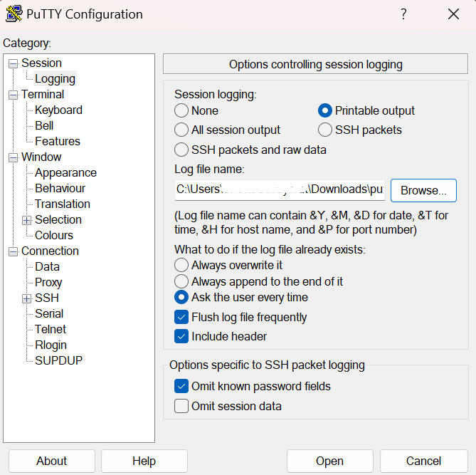The width and height of the screenshot is (476, 475).
Task: Collapse the Session tree node
Action: (x=13, y=64)
